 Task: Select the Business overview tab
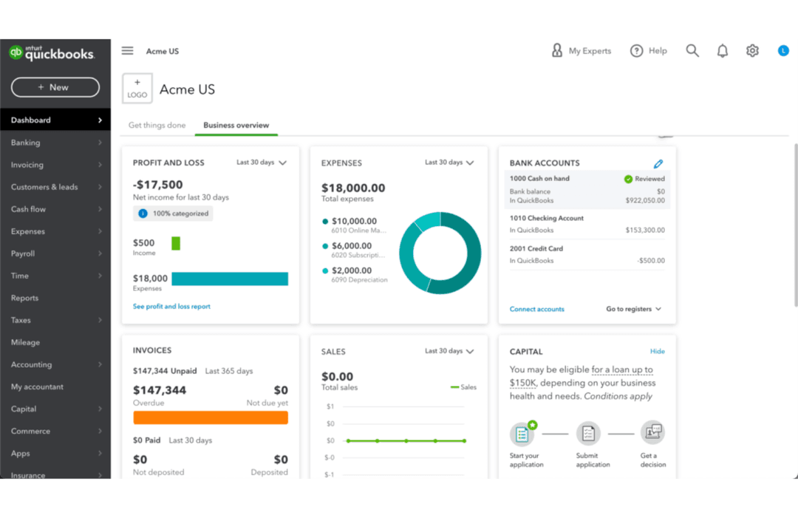click(236, 125)
